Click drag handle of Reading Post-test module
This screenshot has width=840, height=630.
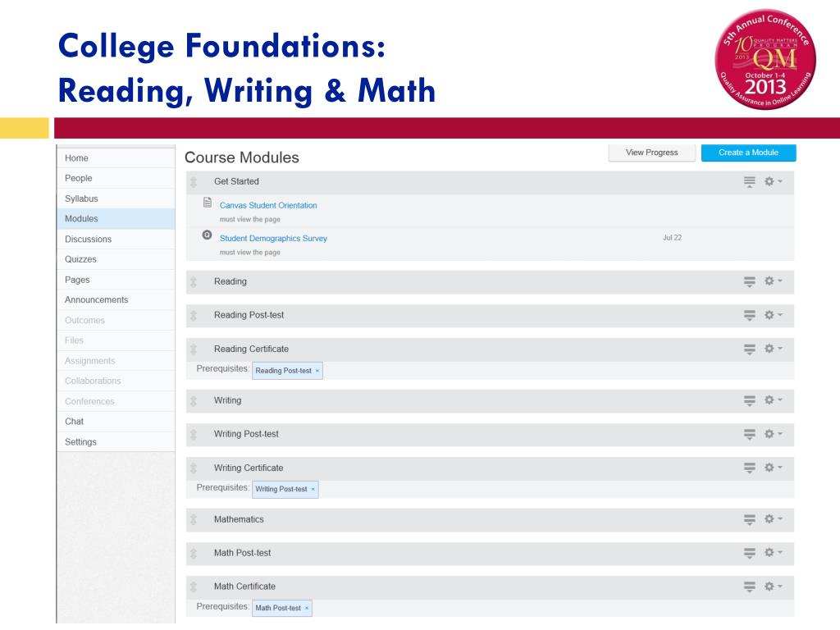pyautogui.click(x=194, y=316)
